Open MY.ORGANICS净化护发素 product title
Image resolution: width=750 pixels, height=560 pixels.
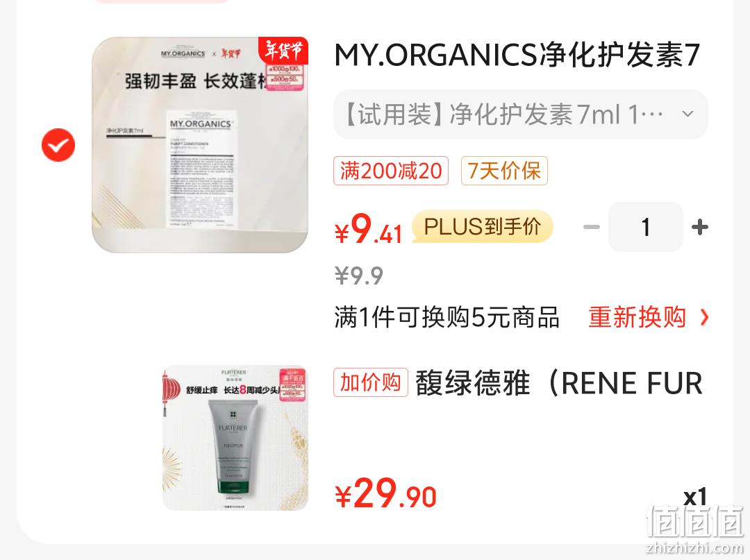coord(517,55)
